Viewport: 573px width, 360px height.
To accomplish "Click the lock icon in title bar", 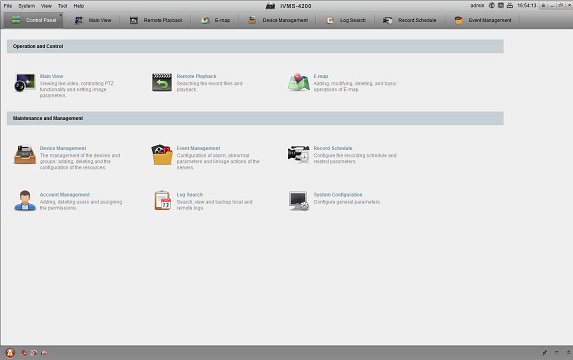I will click(543, 5).
